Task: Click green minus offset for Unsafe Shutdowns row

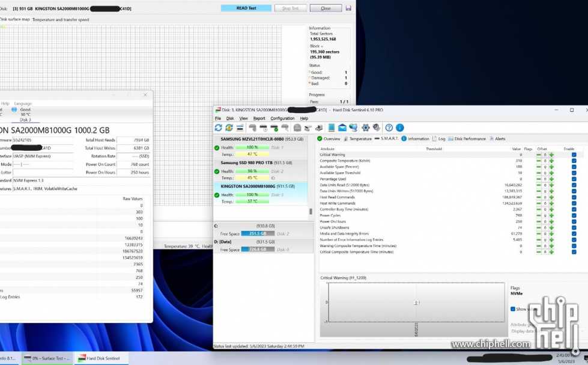Action: click(x=539, y=227)
